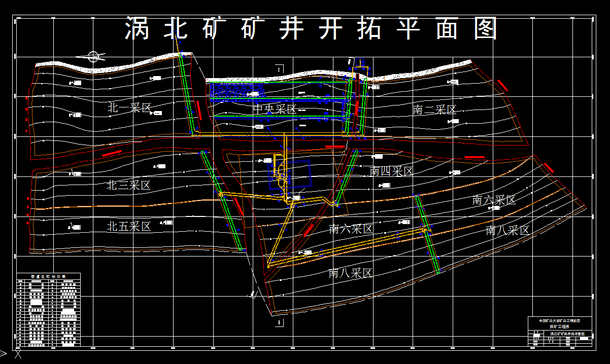Select the first row of the legend table
Screen dimensions: 610x364
49,281
